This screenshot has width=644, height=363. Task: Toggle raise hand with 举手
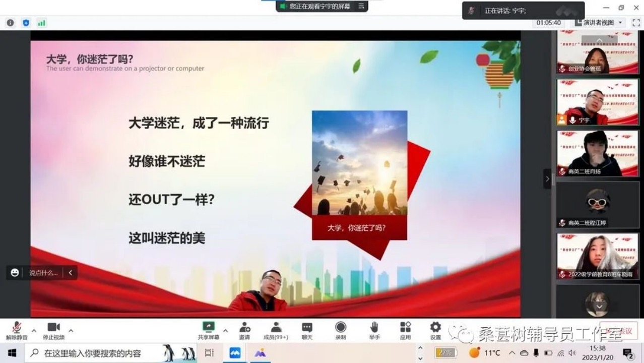pyautogui.click(x=374, y=330)
